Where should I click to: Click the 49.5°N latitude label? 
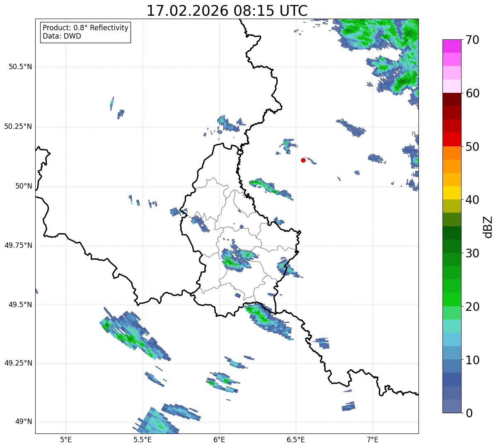pos(20,305)
